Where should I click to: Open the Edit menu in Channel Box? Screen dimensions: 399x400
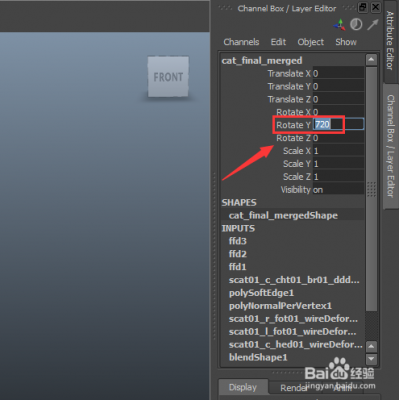[278, 42]
